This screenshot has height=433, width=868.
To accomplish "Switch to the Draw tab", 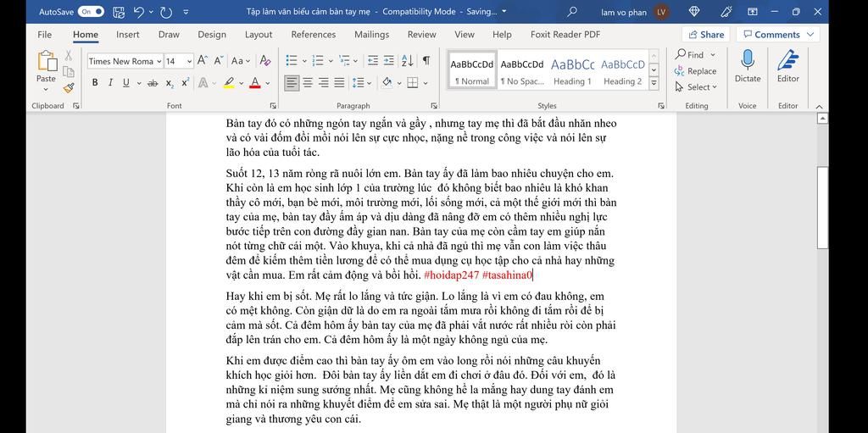I will tap(169, 35).
